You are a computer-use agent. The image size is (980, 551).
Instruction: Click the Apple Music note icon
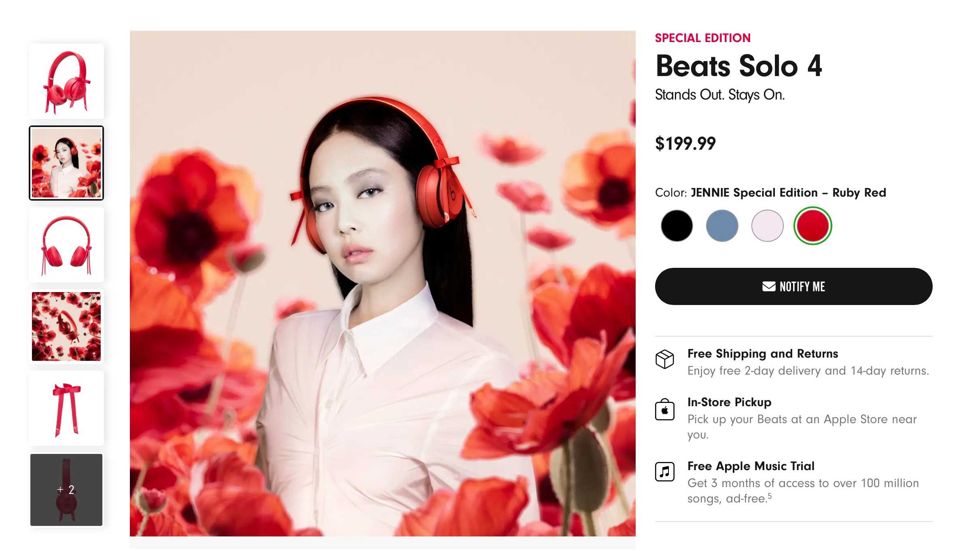[664, 471]
